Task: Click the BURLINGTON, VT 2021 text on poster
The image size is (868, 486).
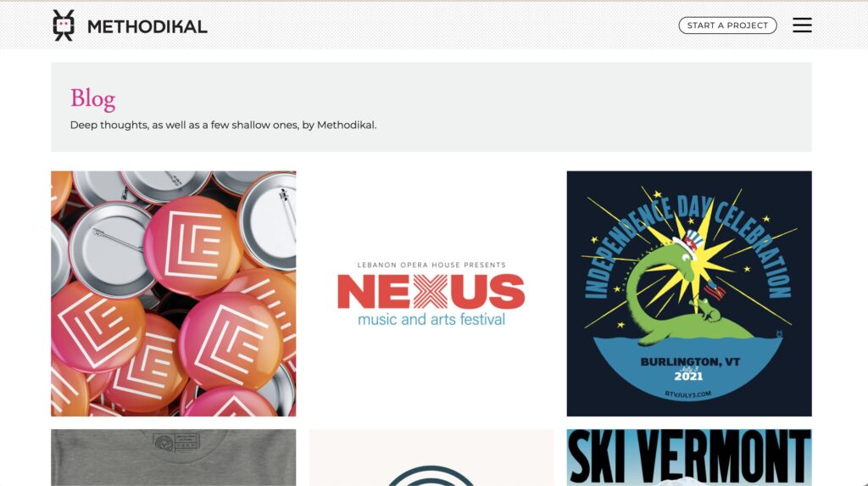Action: click(x=689, y=369)
